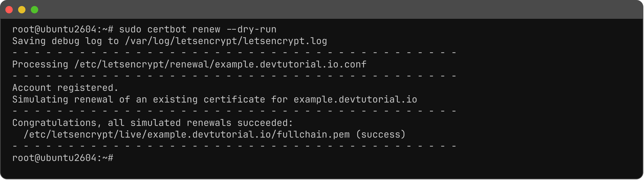Click the (success) status text
The height and width of the screenshot is (180, 644).
pos(380,135)
